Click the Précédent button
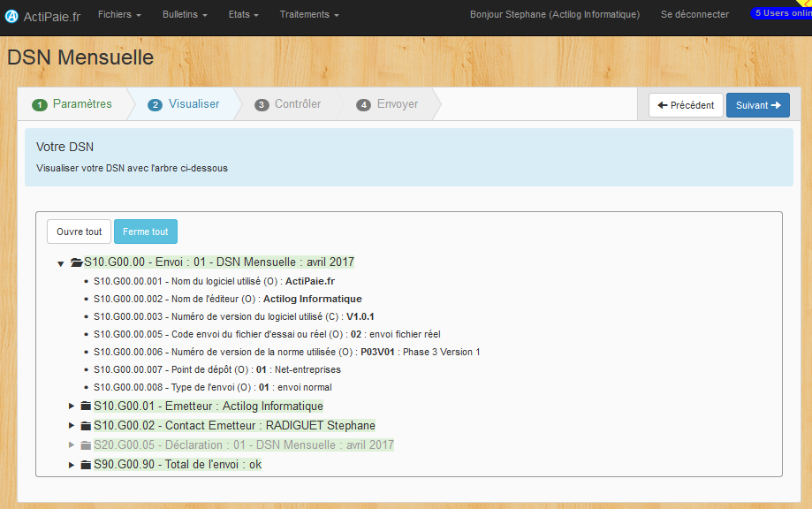812x509 pixels. pos(686,105)
